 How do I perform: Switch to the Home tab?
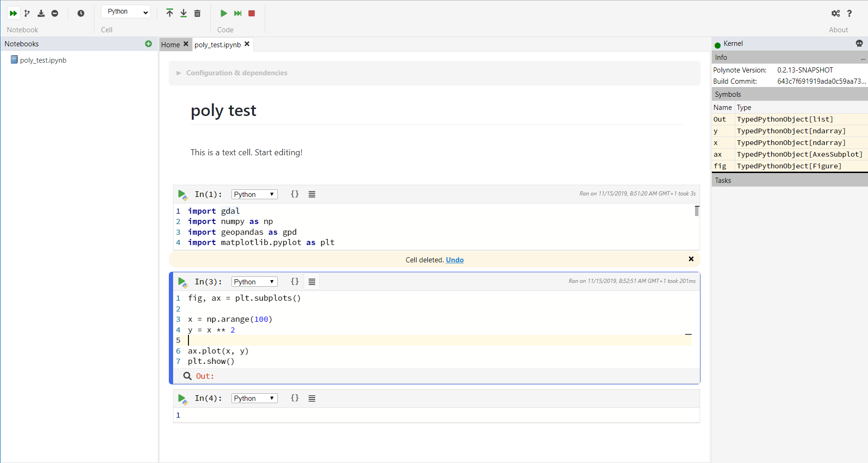tap(170, 44)
